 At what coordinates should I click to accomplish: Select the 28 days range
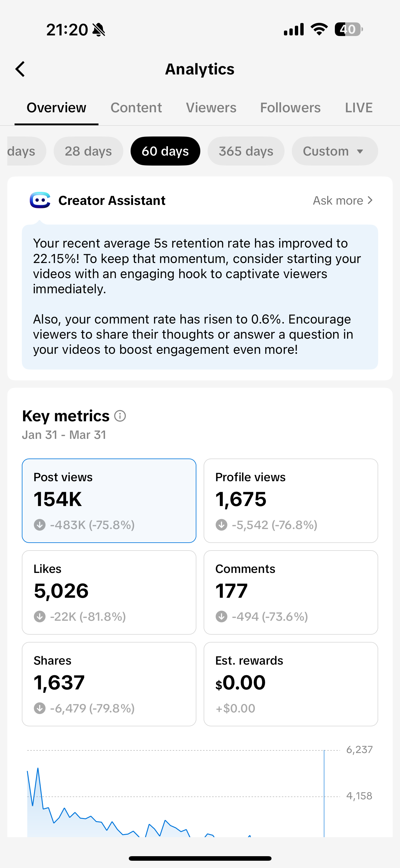pos(88,151)
